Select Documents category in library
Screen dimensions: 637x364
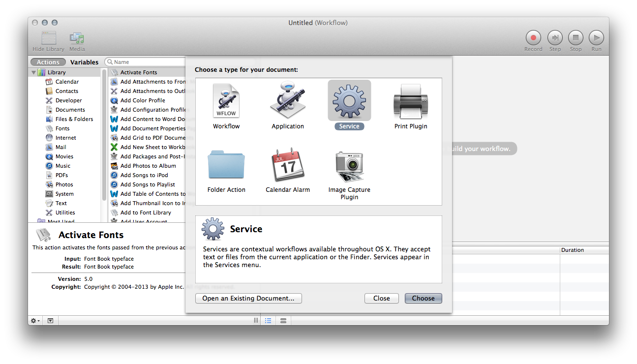70,110
